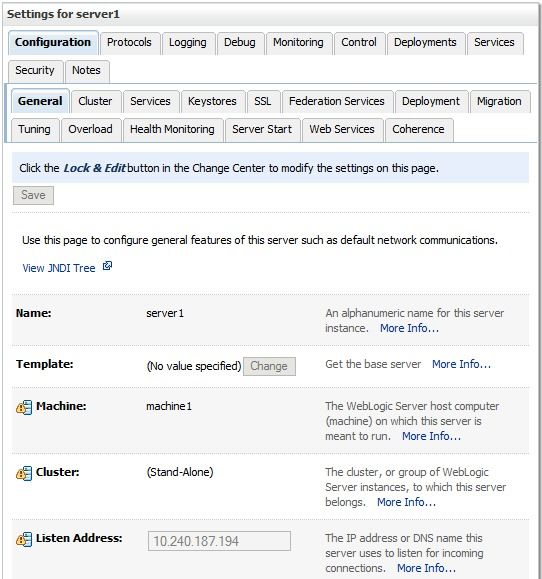Open the Deployment subtab

(x=431, y=102)
